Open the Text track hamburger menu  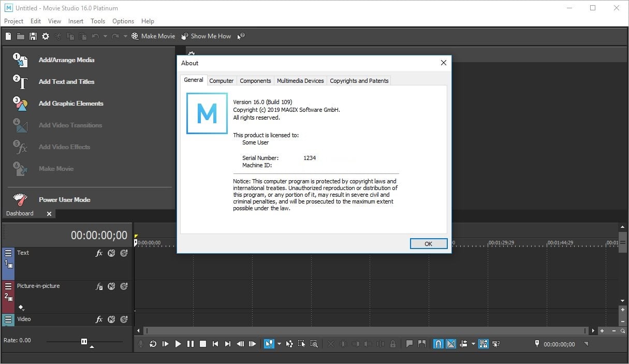pyautogui.click(x=8, y=253)
